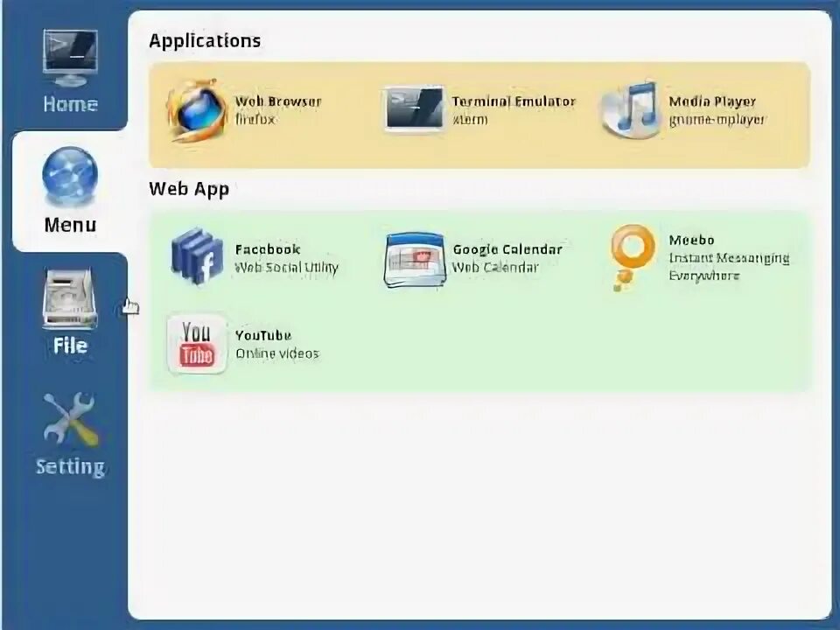Click the 'Web Social Utility' description
Screen dimensions: 840x630
coord(287,268)
